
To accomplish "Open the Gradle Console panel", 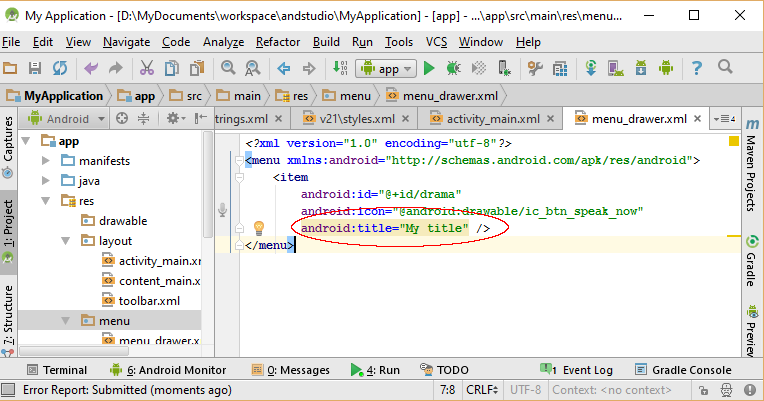I will click(684, 370).
